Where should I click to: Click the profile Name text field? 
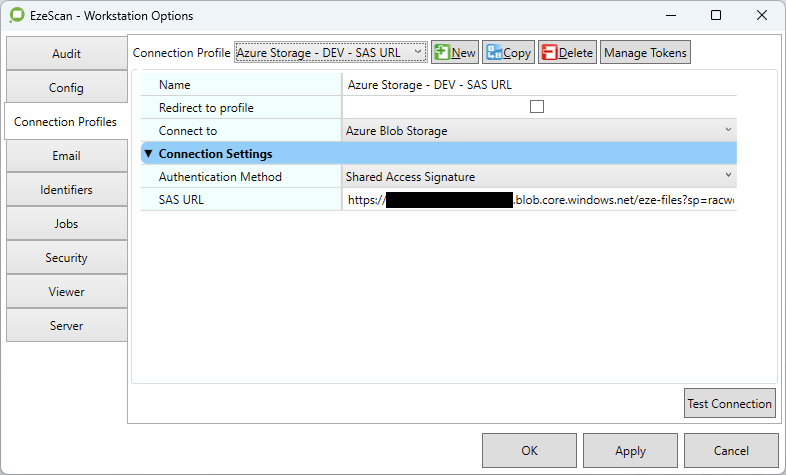(x=540, y=85)
